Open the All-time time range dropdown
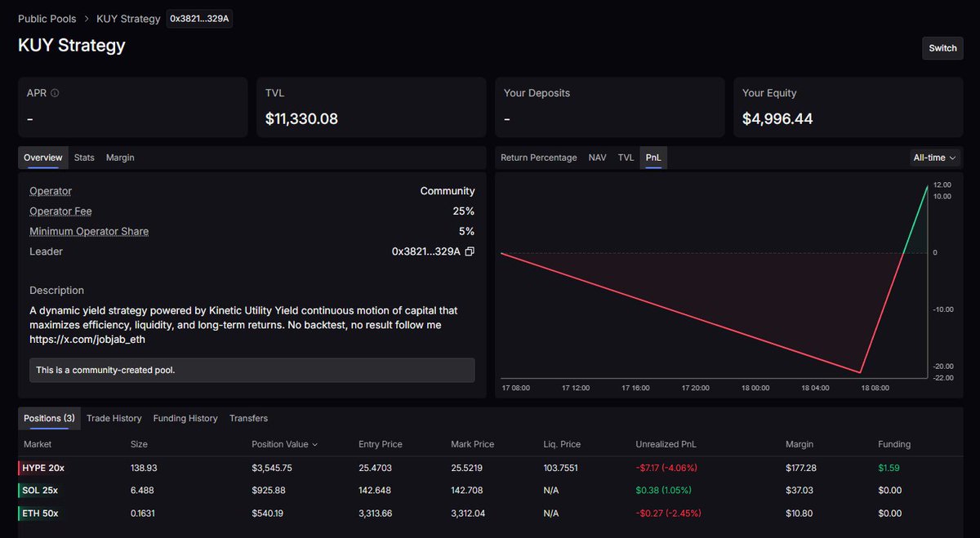 (933, 157)
